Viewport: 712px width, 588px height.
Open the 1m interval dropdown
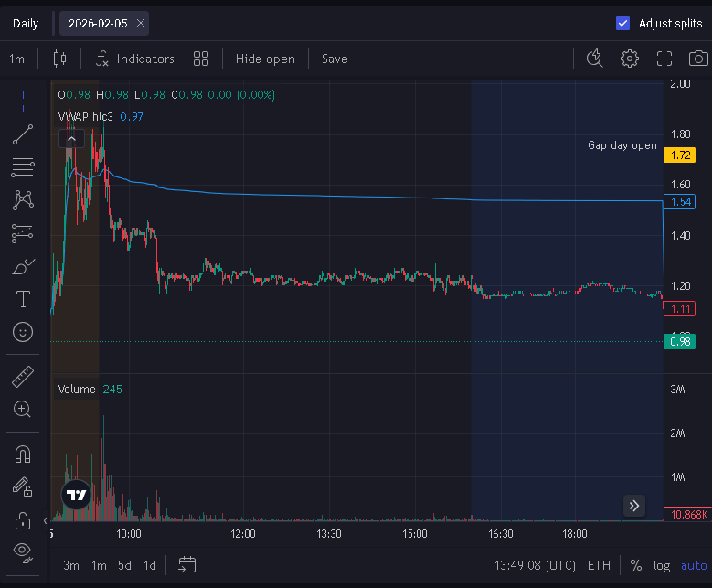16,59
